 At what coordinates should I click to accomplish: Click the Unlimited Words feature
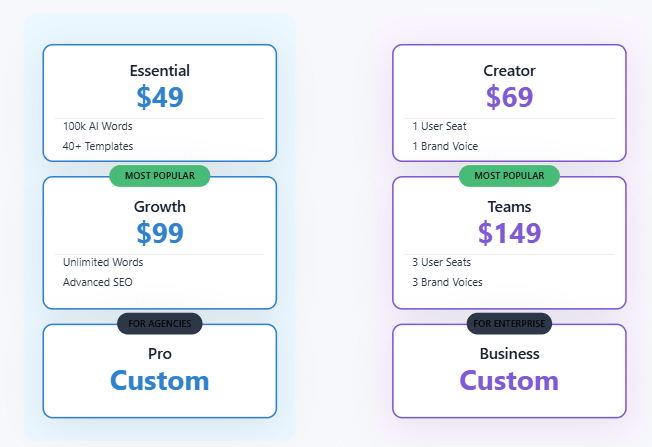point(103,262)
